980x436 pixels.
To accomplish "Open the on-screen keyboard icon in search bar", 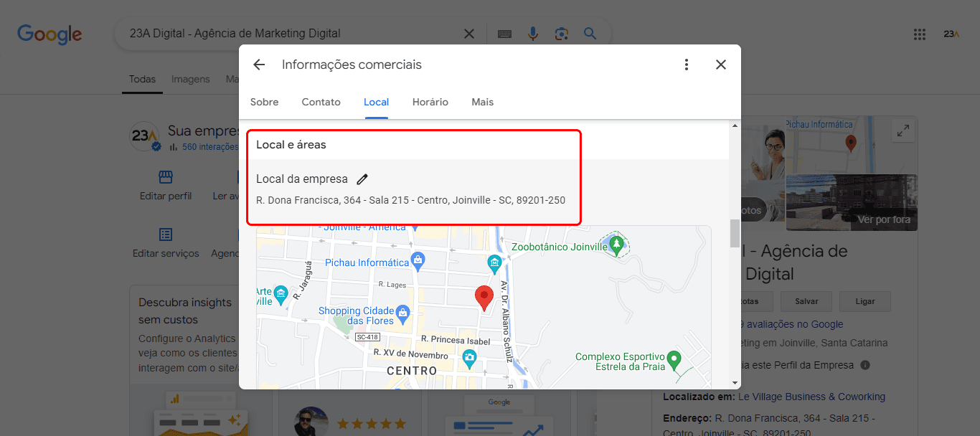I will point(504,34).
